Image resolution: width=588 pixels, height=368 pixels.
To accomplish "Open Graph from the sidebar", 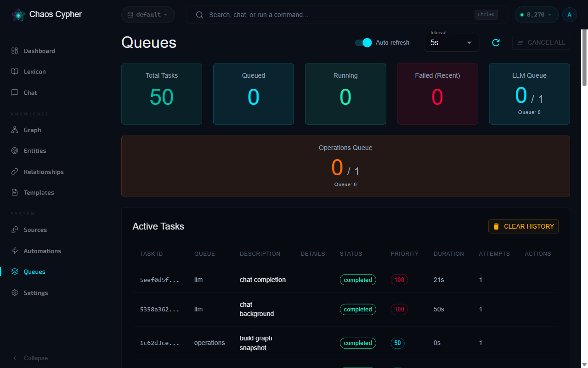I will pos(26,130).
